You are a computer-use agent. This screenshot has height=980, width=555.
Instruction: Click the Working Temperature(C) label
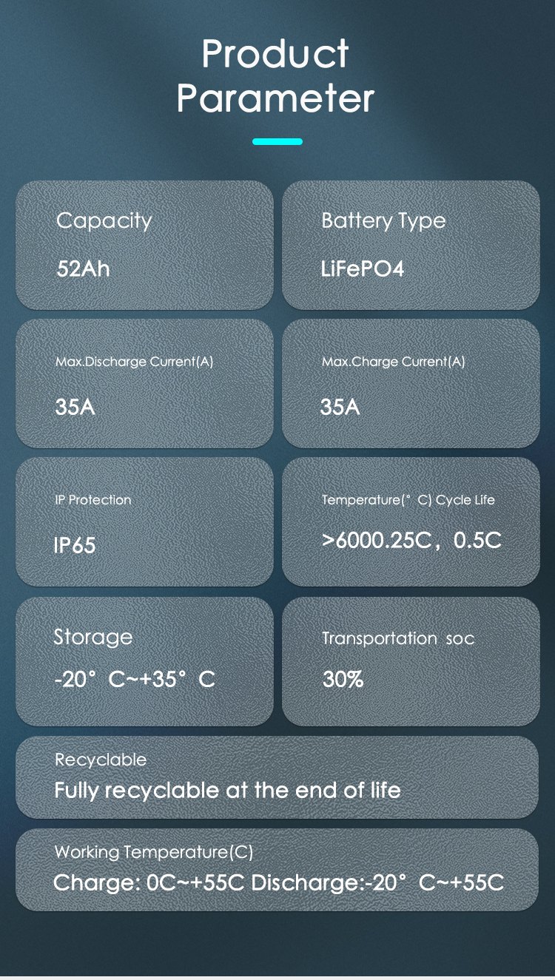(154, 853)
